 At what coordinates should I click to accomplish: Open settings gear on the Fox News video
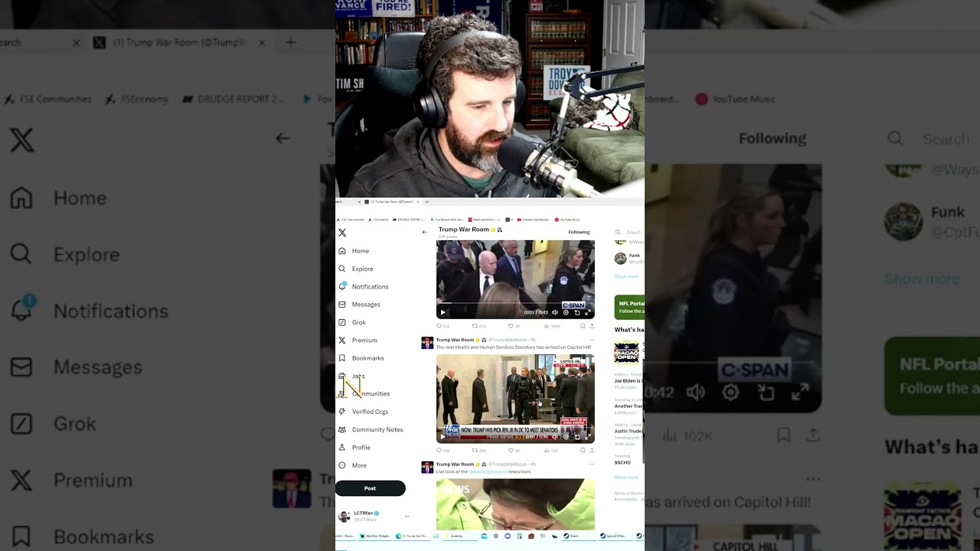pyautogui.click(x=566, y=437)
